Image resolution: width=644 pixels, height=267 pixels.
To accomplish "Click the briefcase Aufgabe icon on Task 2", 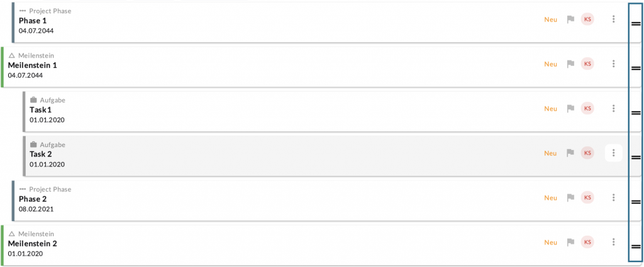I will coord(34,144).
